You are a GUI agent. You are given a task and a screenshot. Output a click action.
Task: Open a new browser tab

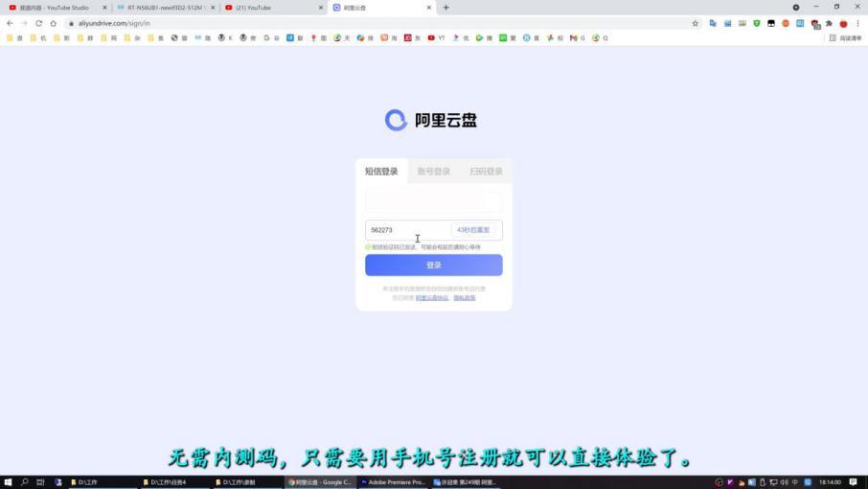click(445, 8)
